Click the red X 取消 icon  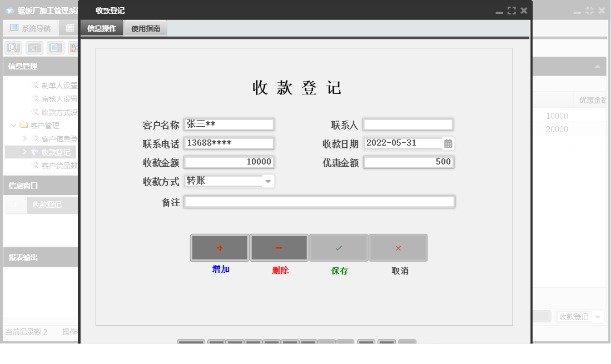coord(399,247)
